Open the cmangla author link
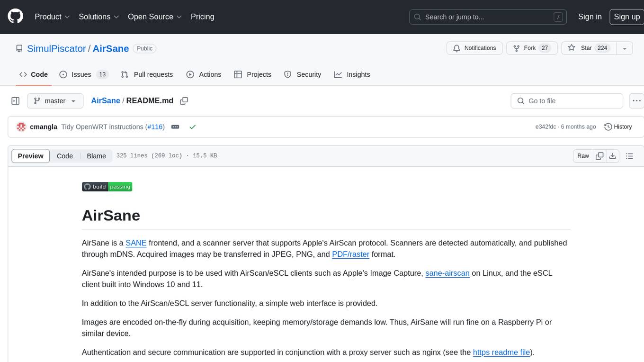 point(44,127)
